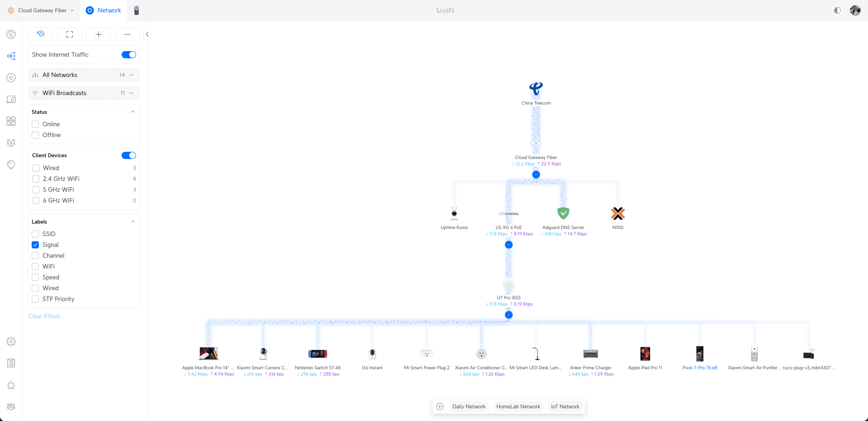Open the UniFi Devices sidebar icon

tap(11, 78)
